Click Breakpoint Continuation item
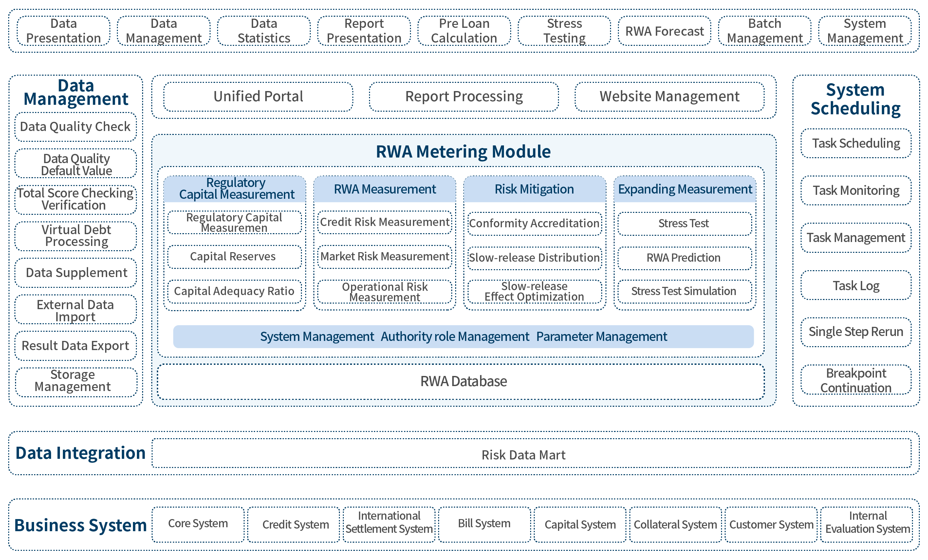Viewport: 928px width, 560px height. tap(856, 380)
